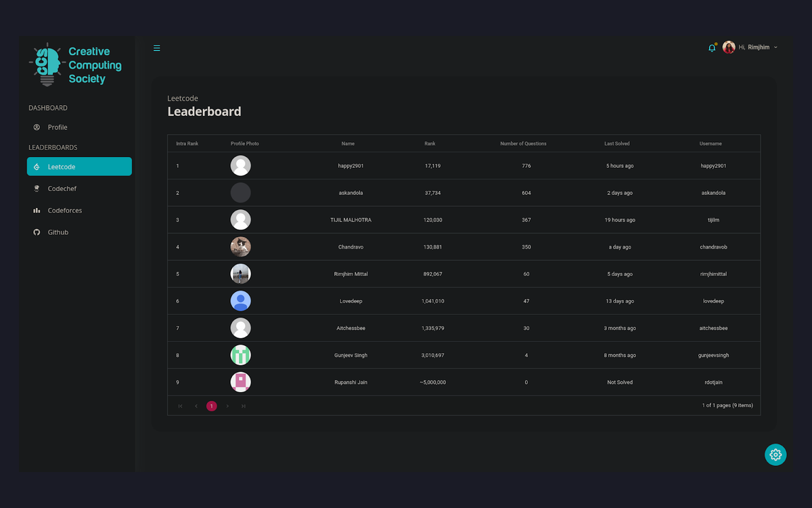The image size is (812, 508).
Task: Click the Rank column header
Action: 430,144
